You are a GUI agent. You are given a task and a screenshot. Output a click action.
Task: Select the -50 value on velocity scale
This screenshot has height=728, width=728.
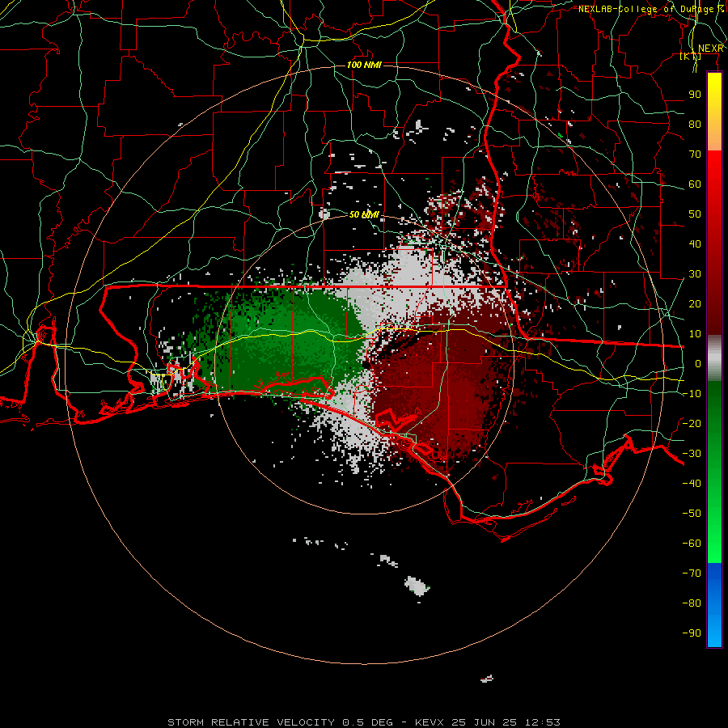[x=692, y=514]
